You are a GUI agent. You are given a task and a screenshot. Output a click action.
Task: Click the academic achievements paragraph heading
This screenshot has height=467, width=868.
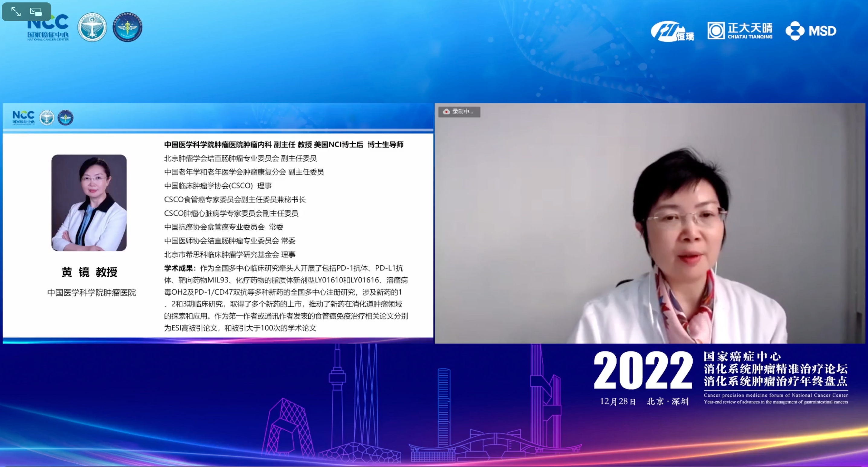pos(179,268)
